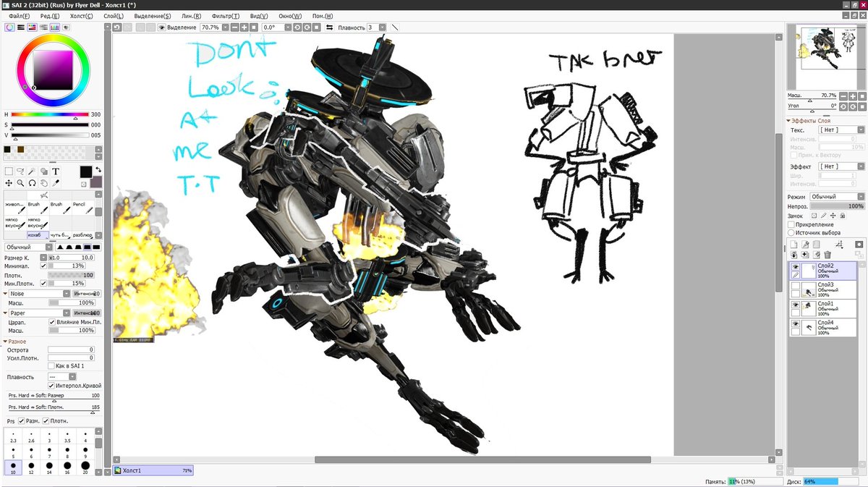The image size is (868, 487).
Task: Swap foreground and background colors
Action: (x=97, y=170)
